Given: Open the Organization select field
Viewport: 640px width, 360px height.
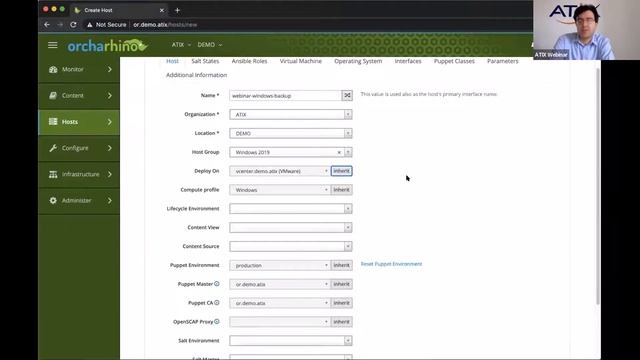Looking at the screenshot, I should click(291, 115).
